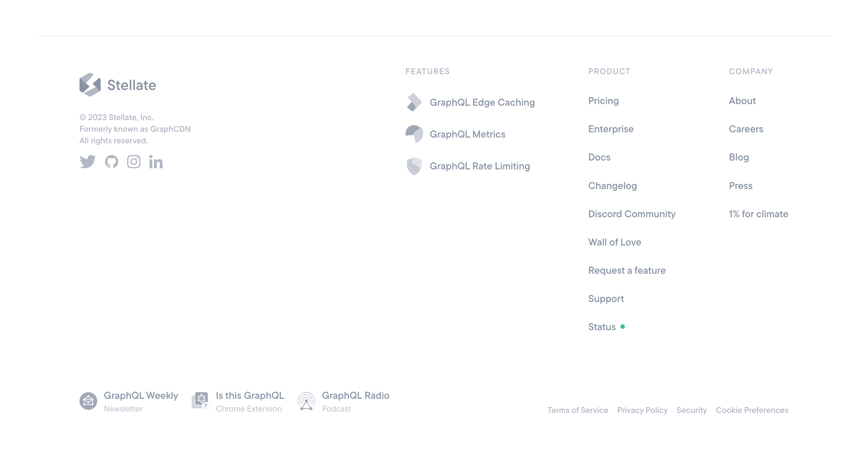Open Cookie Preferences
Image resolution: width=868 pixels, height=450 pixels.
point(752,410)
